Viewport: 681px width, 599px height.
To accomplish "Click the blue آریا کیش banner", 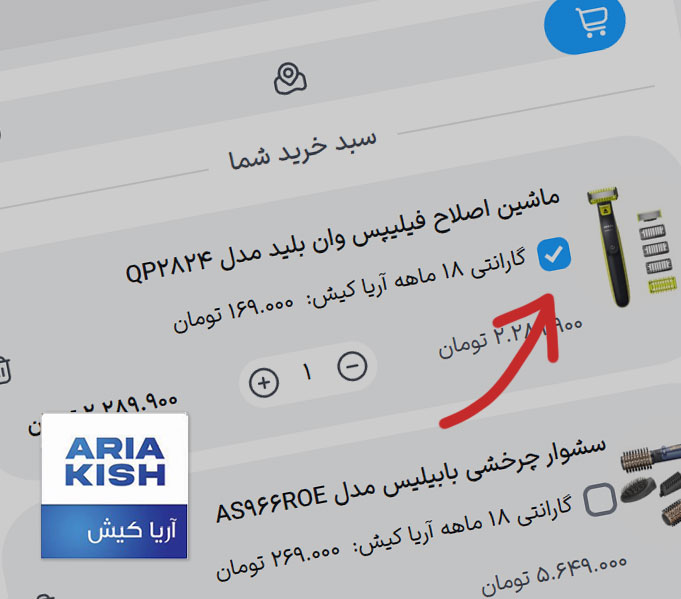I will point(114,531).
